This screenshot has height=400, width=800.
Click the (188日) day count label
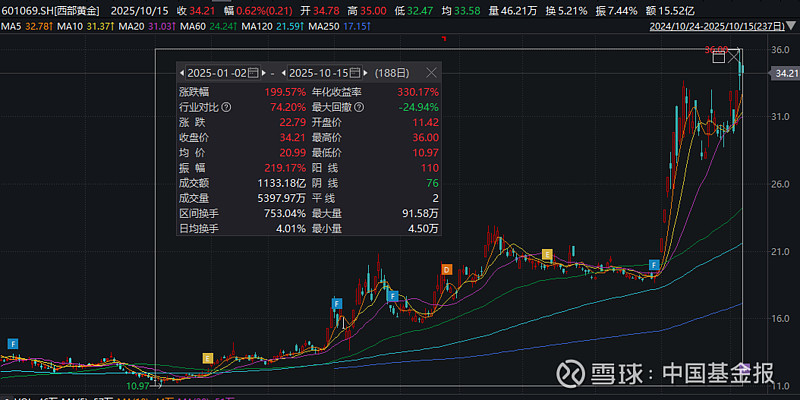(392, 73)
